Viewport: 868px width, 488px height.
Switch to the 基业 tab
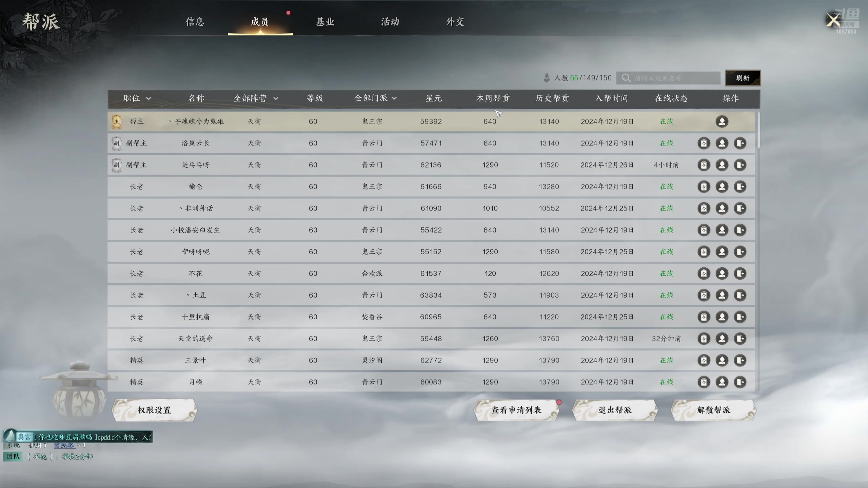click(325, 22)
